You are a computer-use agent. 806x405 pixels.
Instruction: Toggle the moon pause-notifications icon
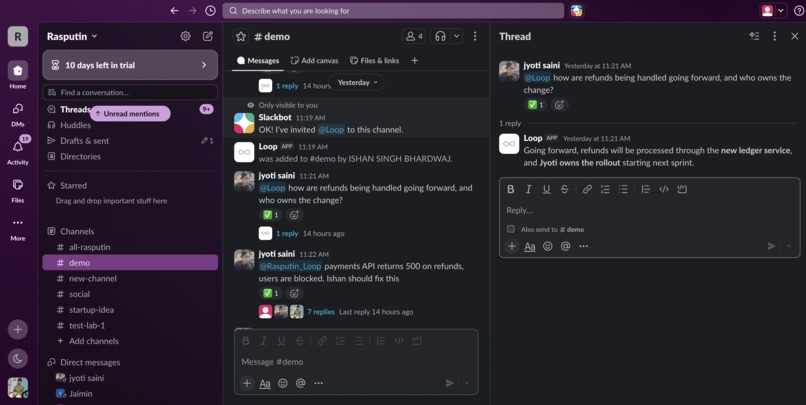[17, 359]
